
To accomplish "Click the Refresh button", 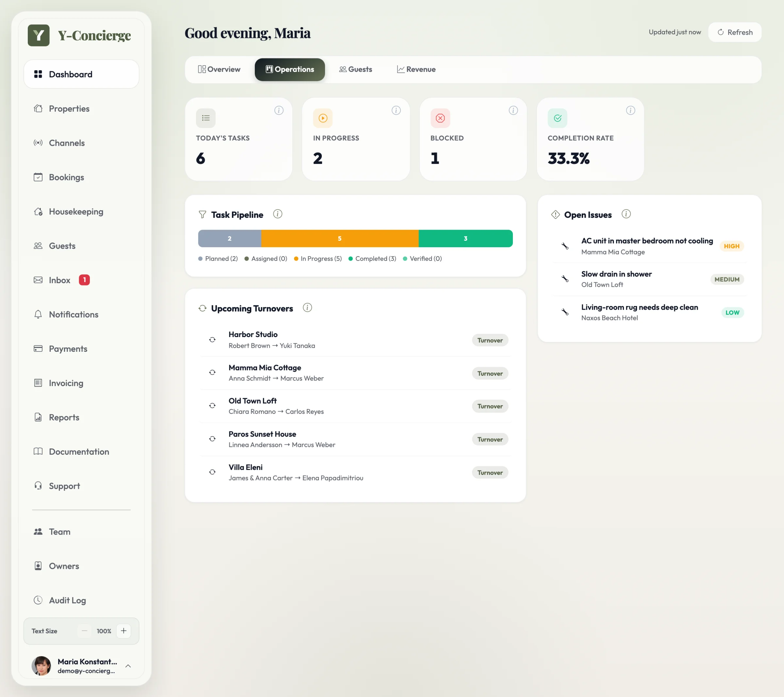I will click(x=735, y=32).
